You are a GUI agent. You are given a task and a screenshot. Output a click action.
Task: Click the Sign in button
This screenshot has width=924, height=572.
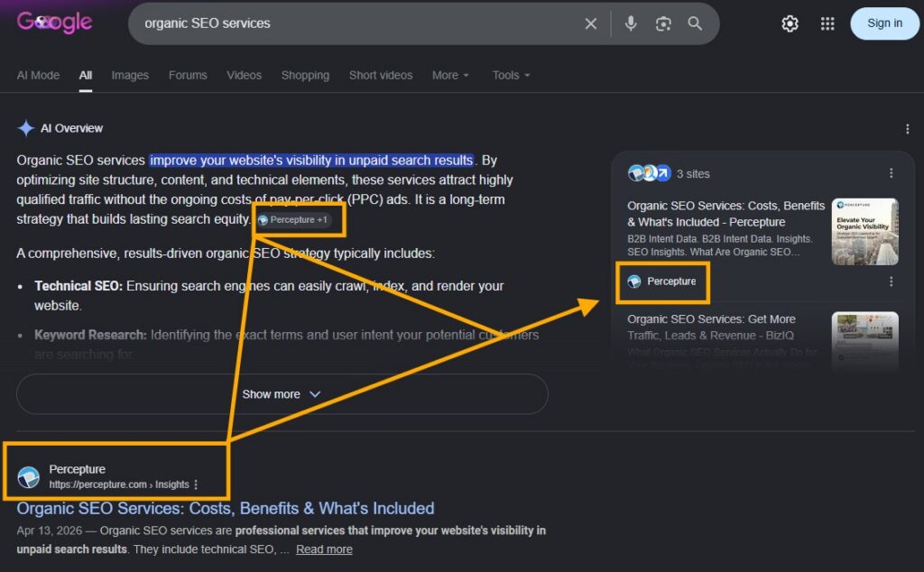884,23
